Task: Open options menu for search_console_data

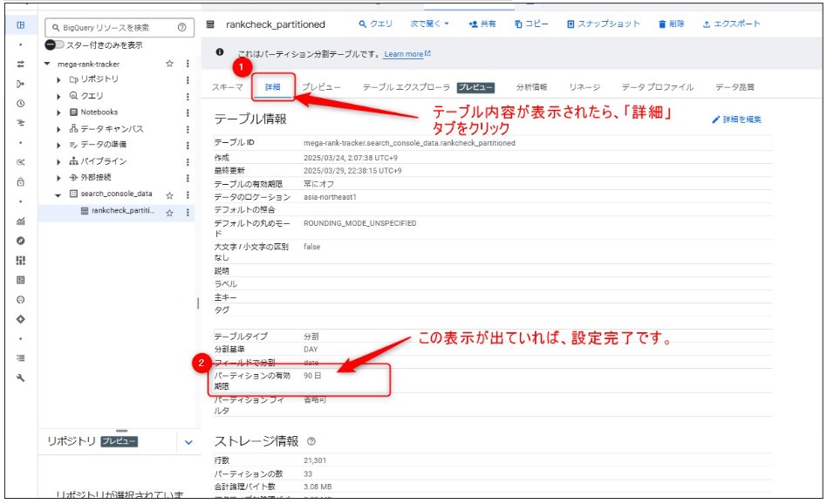Action: coord(188,195)
